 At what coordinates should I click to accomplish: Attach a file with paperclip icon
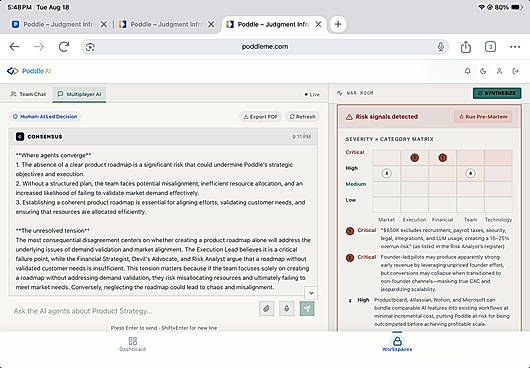[266, 308]
